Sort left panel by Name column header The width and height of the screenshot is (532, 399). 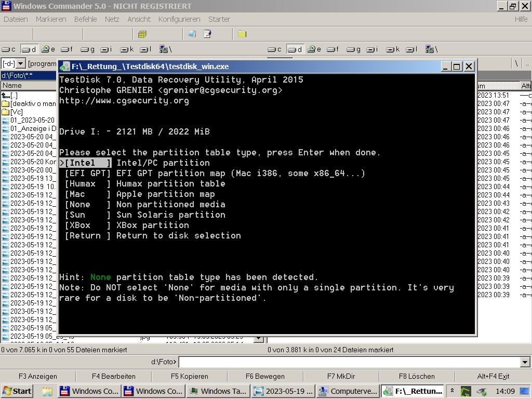[x=29, y=86]
